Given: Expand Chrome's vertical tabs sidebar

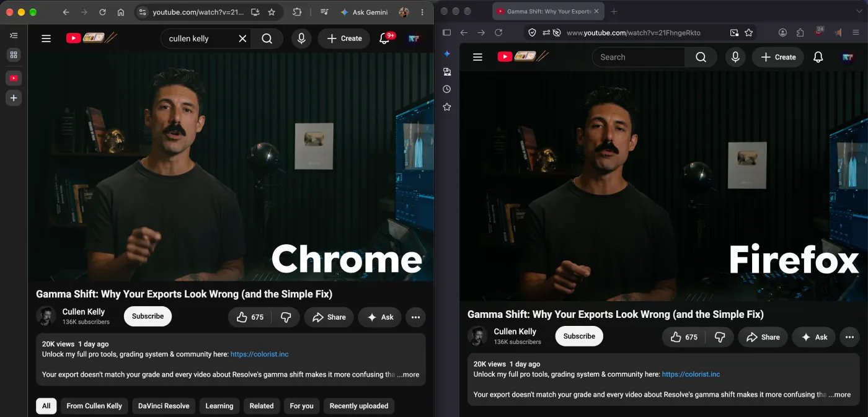Looking at the screenshot, I should 14,36.
